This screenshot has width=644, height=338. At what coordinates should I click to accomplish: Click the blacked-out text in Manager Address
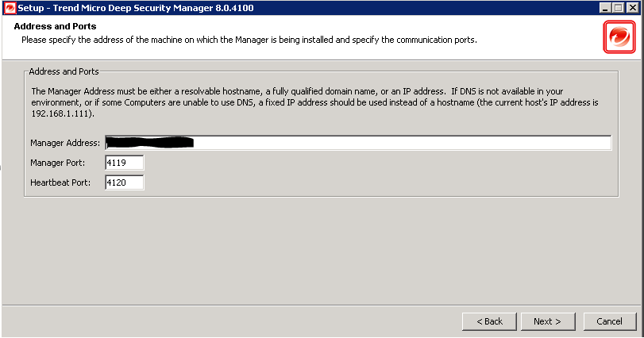pyautogui.click(x=150, y=142)
